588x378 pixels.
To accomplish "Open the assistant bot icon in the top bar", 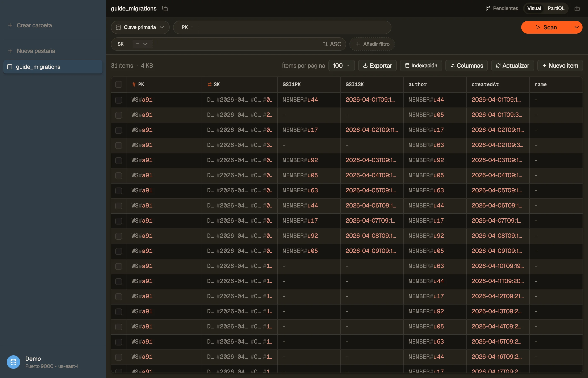I will pos(577,8).
